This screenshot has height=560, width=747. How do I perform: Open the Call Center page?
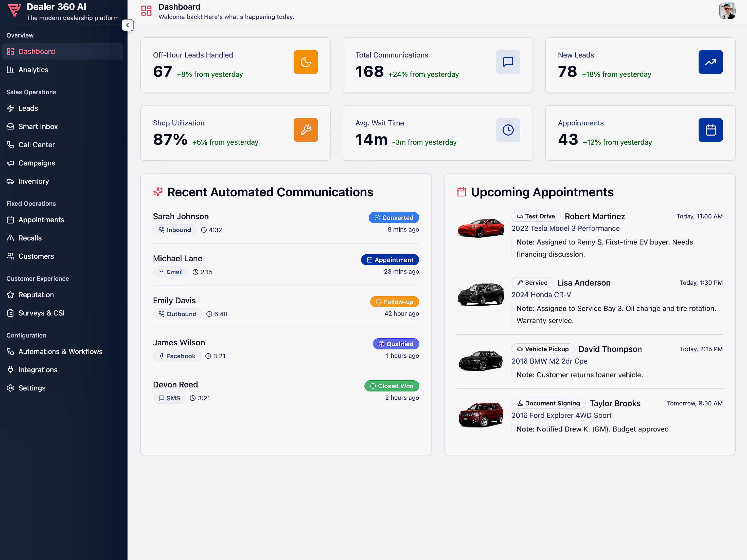click(x=37, y=145)
